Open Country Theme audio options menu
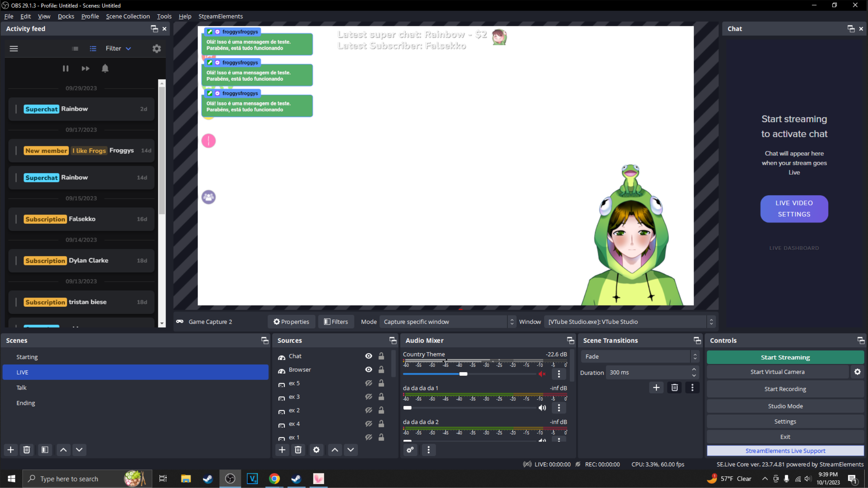This screenshot has width=868, height=488. (x=559, y=374)
